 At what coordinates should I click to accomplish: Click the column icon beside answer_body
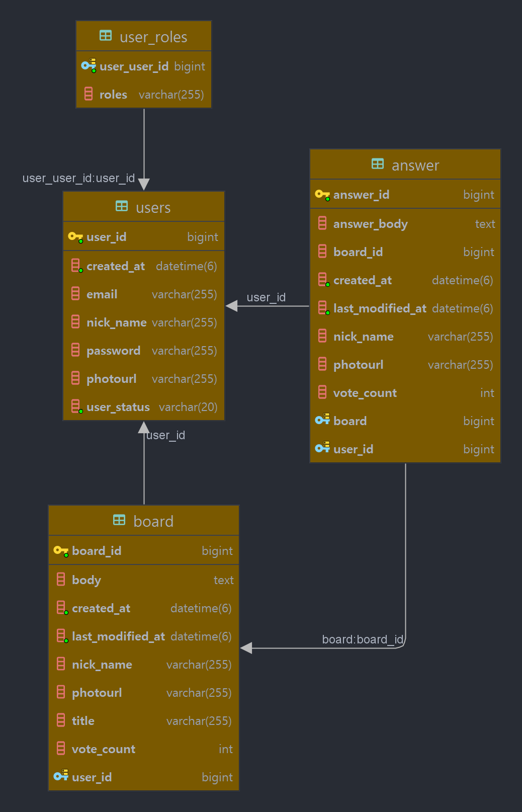click(322, 223)
